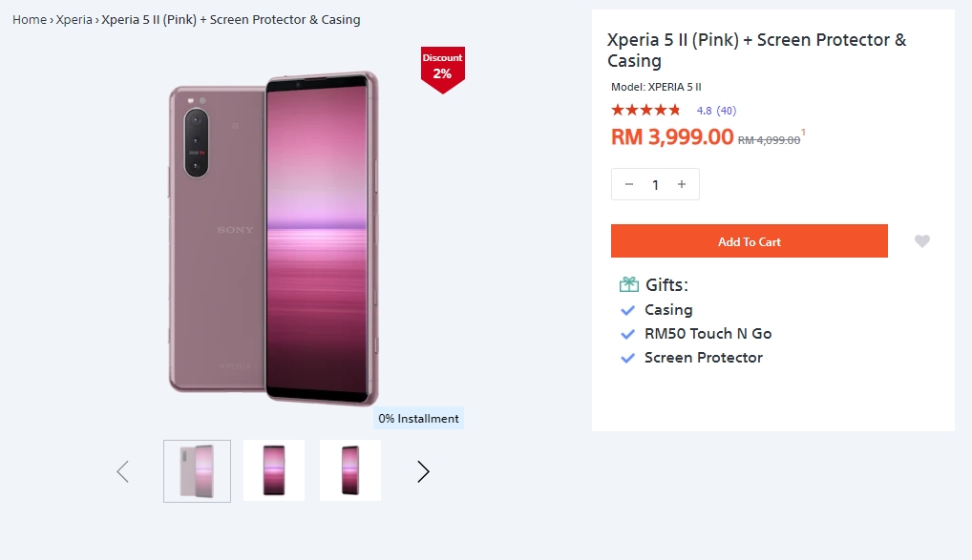Add product to wishlist with heart icon
972x560 pixels.
pyautogui.click(x=921, y=241)
